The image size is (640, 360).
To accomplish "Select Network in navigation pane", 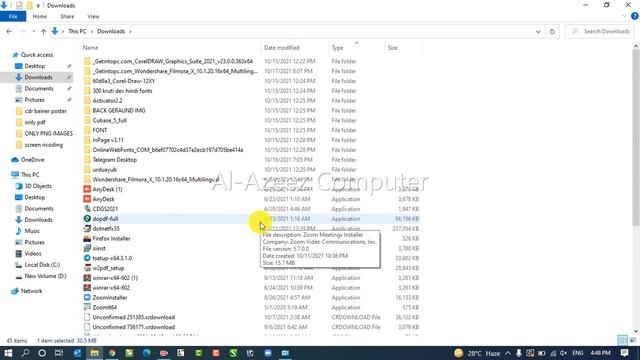I will [31, 291].
